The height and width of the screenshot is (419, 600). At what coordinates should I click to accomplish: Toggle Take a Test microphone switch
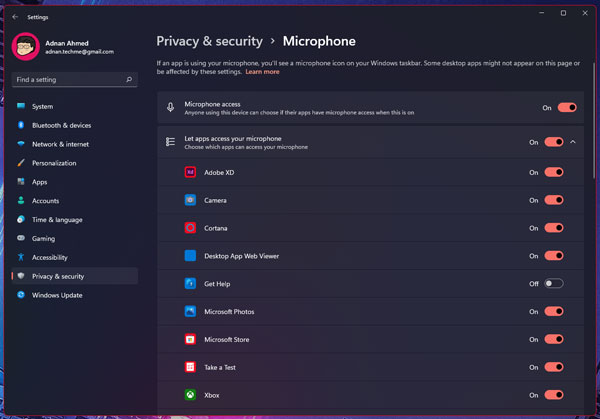point(554,367)
